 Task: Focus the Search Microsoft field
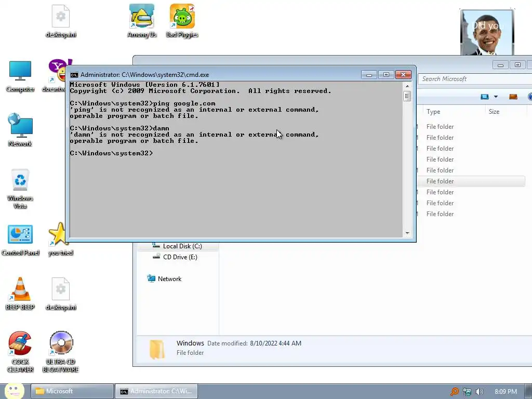(x=475, y=79)
